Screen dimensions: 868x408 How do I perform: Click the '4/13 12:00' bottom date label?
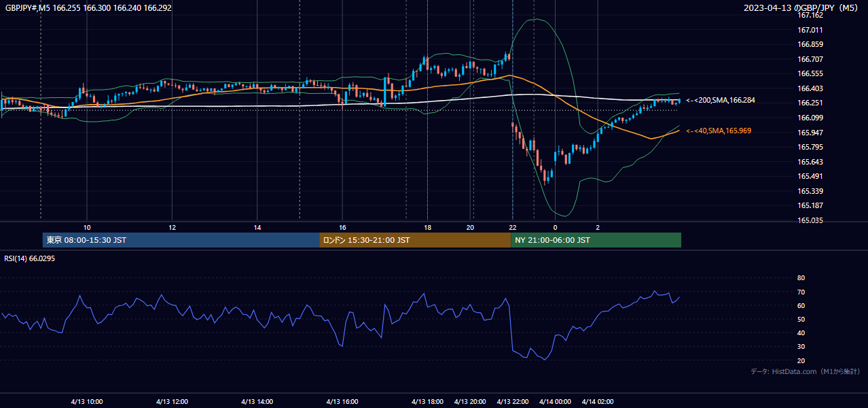click(172, 401)
